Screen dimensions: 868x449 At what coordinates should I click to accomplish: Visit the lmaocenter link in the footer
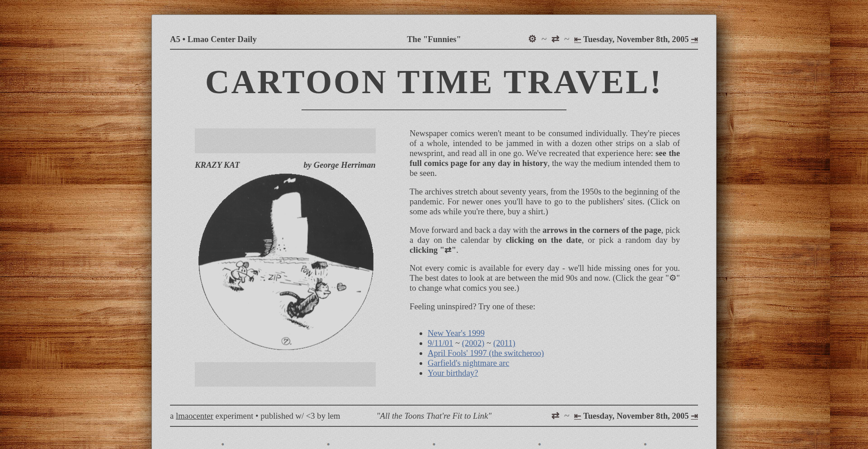pos(194,416)
